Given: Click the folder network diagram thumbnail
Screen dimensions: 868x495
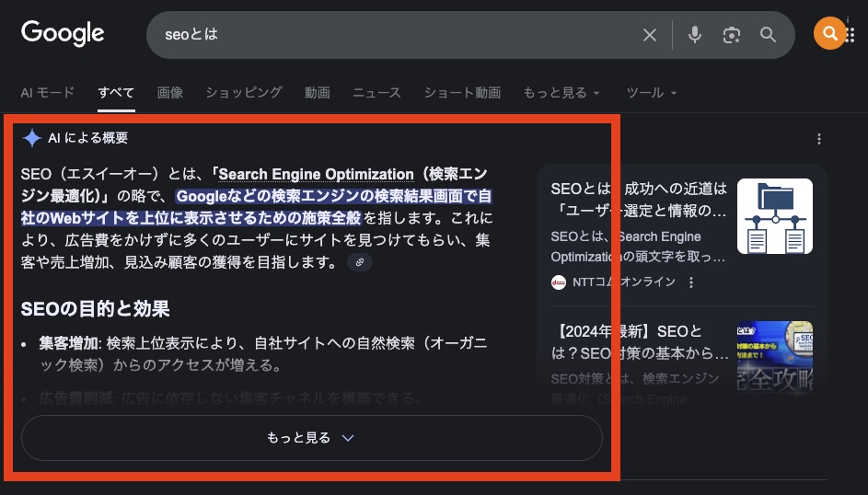Looking at the screenshot, I should pyautogui.click(x=775, y=216).
